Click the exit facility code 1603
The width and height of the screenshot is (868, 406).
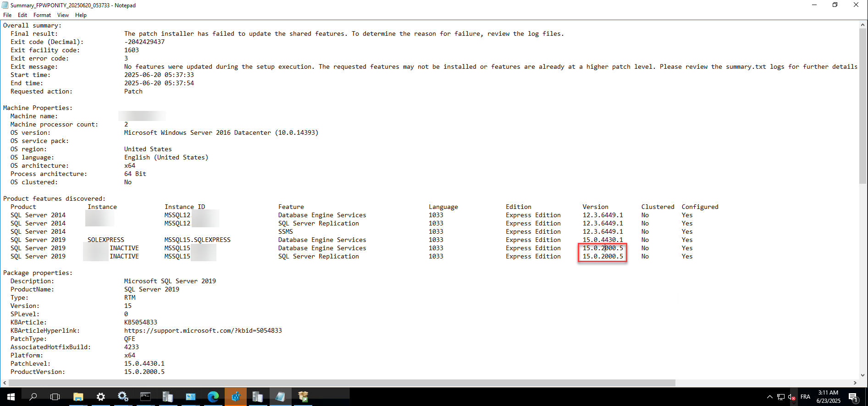(x=132, y=50)
